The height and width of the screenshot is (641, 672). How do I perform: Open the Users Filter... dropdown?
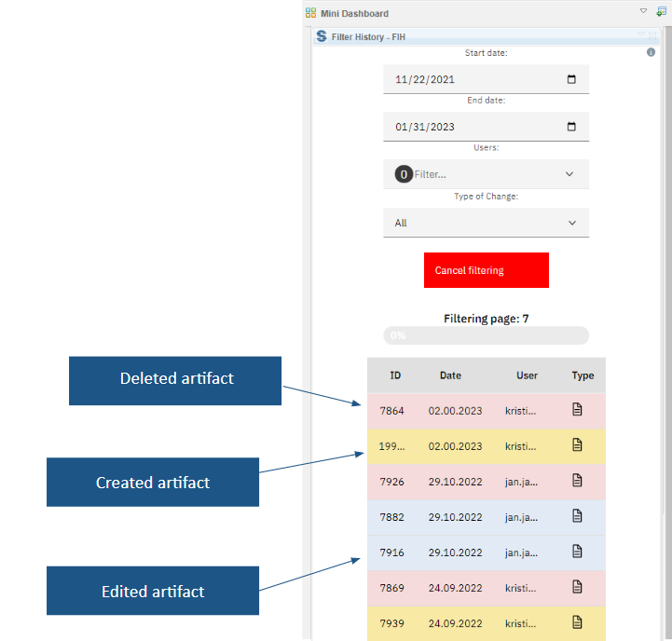pos(486,174)
